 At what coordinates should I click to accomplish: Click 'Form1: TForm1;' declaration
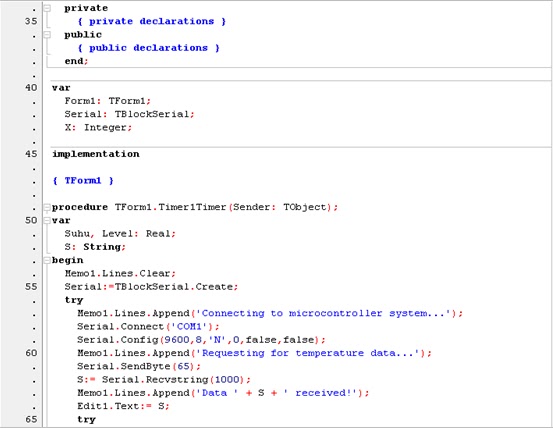coord(108,101)
